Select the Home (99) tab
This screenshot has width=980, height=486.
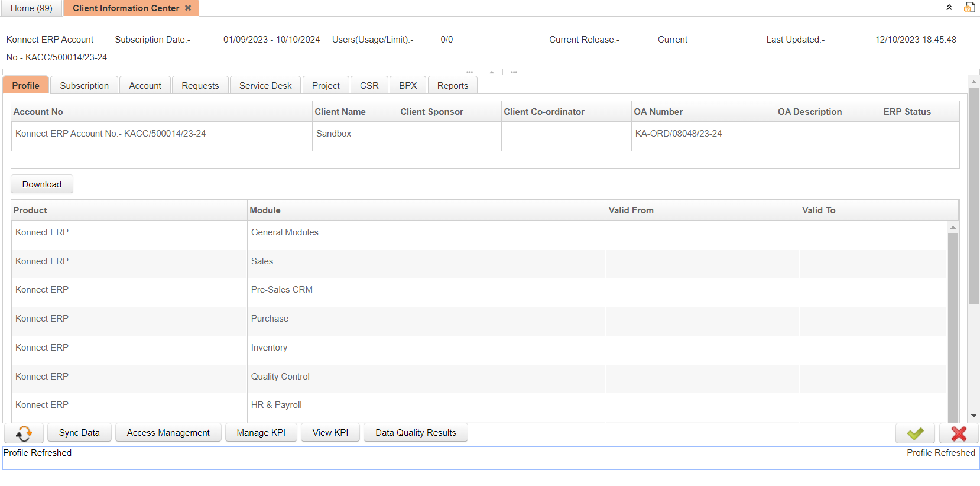pos(31,8)
